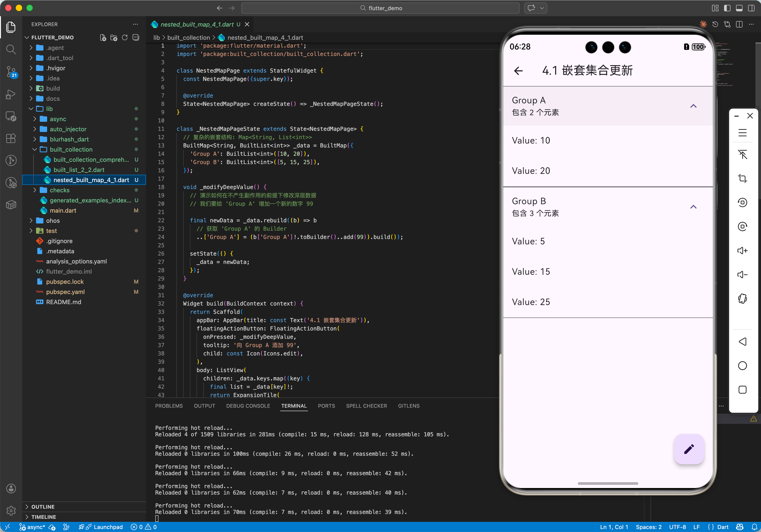761x532 pixels.
Task: Tap the edit floating action button
Action: [x=689, y=449]
